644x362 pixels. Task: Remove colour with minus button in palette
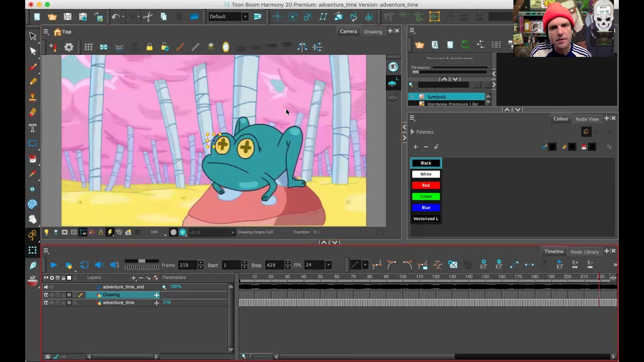[426, 147]
